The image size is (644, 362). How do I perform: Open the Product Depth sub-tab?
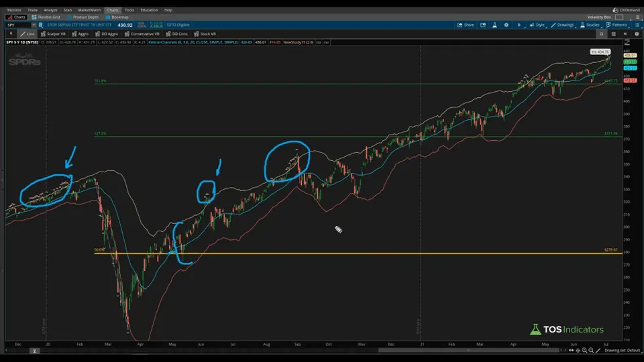coord(83,17)
